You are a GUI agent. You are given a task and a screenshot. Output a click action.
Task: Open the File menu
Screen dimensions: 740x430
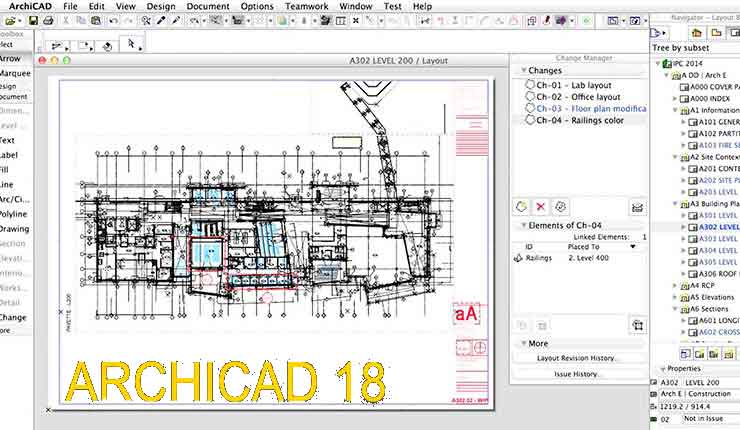pyautogui.click(x=70, y=6)
